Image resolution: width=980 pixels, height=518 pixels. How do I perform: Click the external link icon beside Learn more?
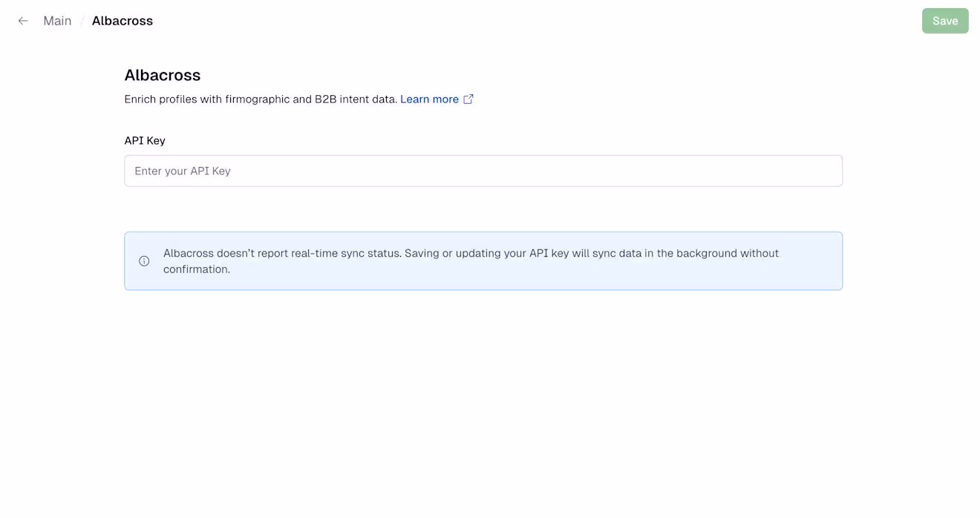point(468,99)
